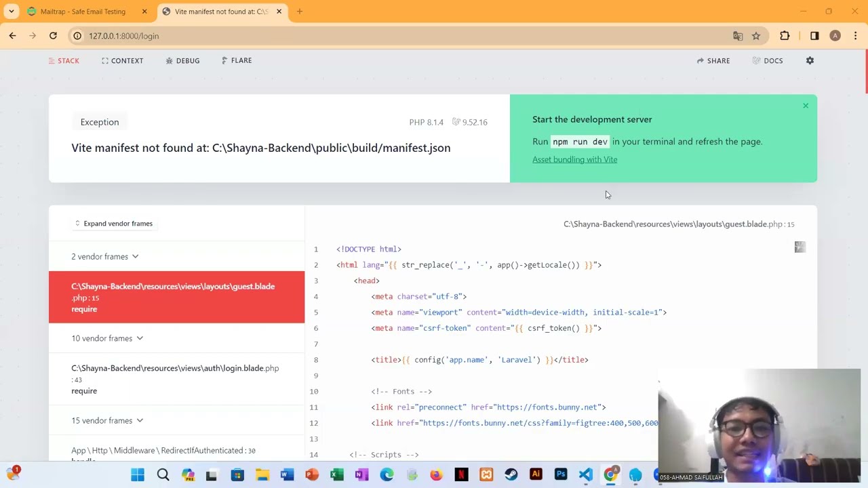
Task: Click the address bar URL 127.0.0.1:8000/login
Action: pyautogui.click(x=123, y=36)
